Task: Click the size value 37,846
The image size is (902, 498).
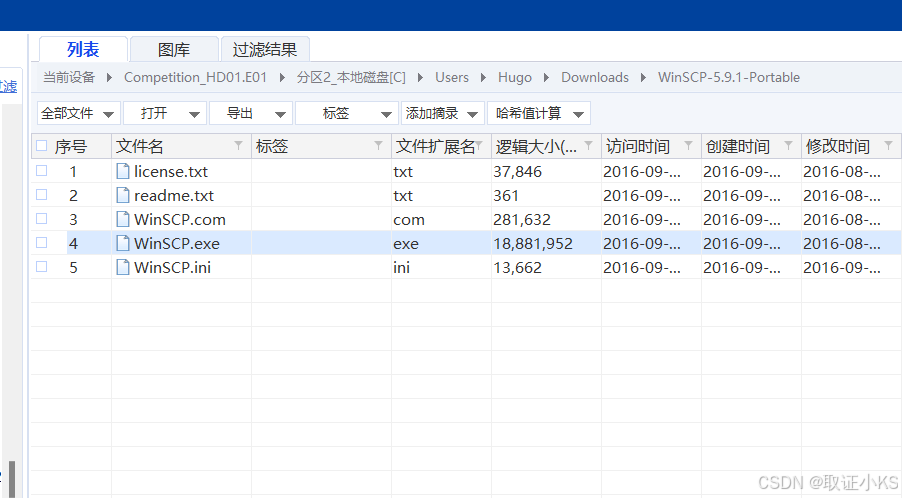Action: pos(517,171)
